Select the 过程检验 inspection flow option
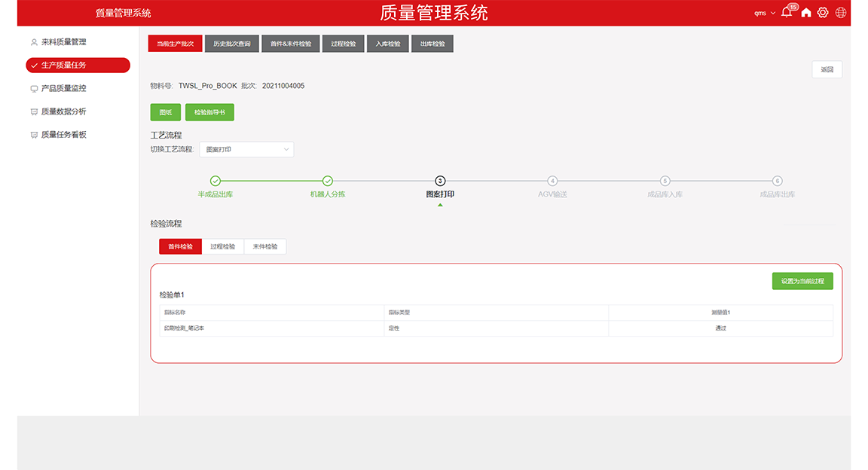 223,246
